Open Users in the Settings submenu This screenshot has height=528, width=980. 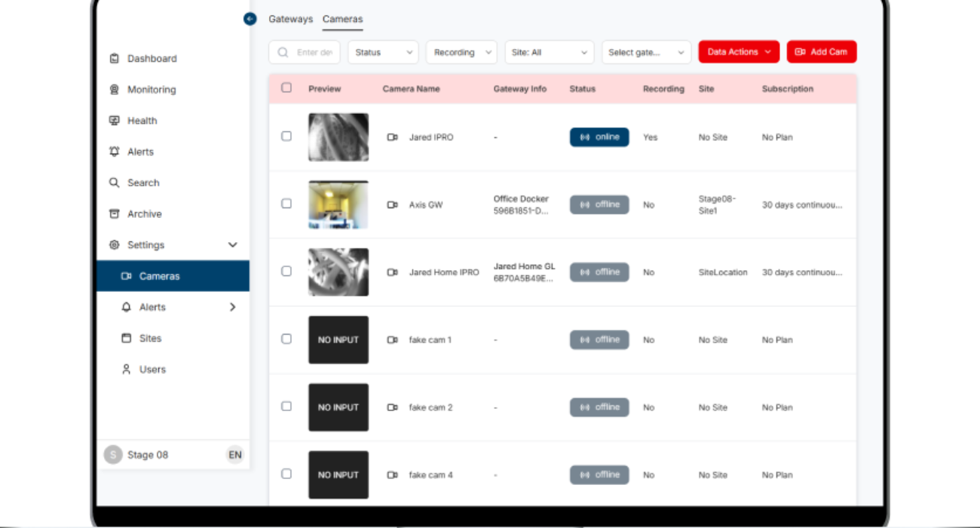tap(152, 370)
